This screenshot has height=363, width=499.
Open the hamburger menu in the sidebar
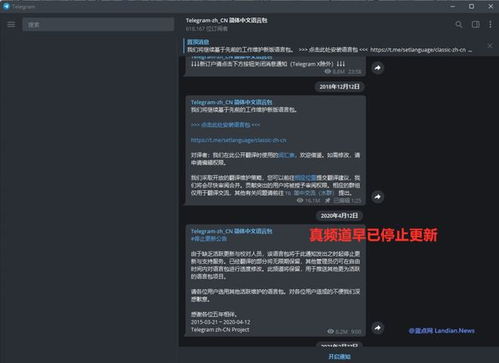11,25
